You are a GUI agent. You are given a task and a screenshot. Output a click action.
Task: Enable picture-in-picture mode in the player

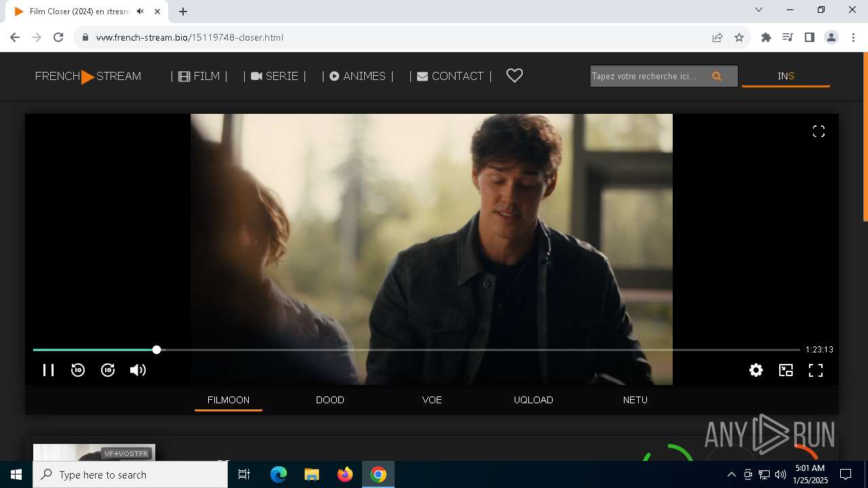pyautogui.click(x=786, y=370)
